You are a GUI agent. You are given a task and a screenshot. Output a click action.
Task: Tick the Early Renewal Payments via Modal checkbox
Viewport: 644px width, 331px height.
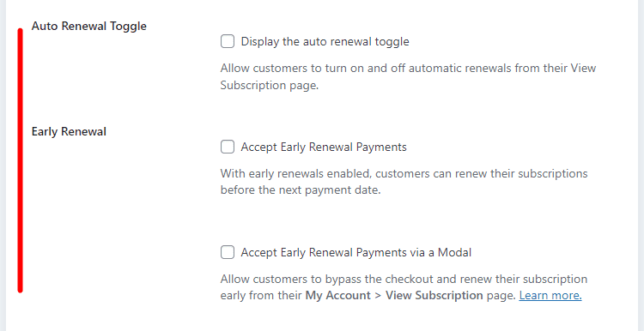tap(228, 252)
